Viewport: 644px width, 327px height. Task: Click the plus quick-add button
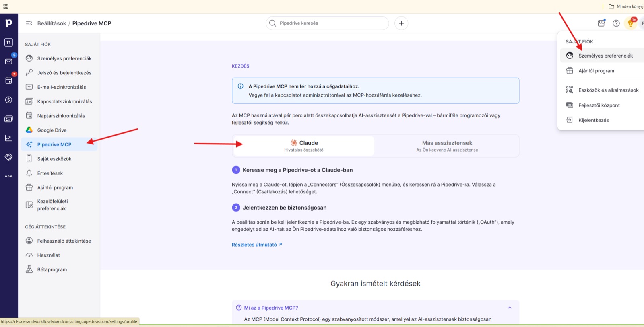(401, 23)
